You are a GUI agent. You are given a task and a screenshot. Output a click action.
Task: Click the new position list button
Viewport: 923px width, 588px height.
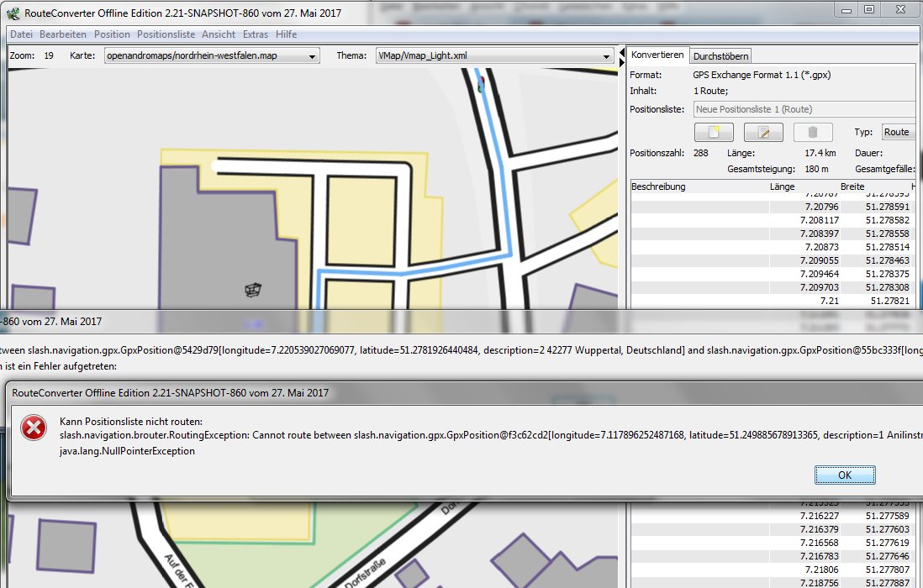coord(714,133)
